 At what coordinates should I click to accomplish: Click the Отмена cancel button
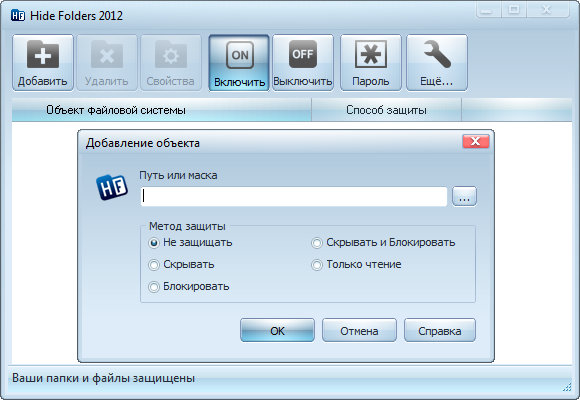[359, 330]
